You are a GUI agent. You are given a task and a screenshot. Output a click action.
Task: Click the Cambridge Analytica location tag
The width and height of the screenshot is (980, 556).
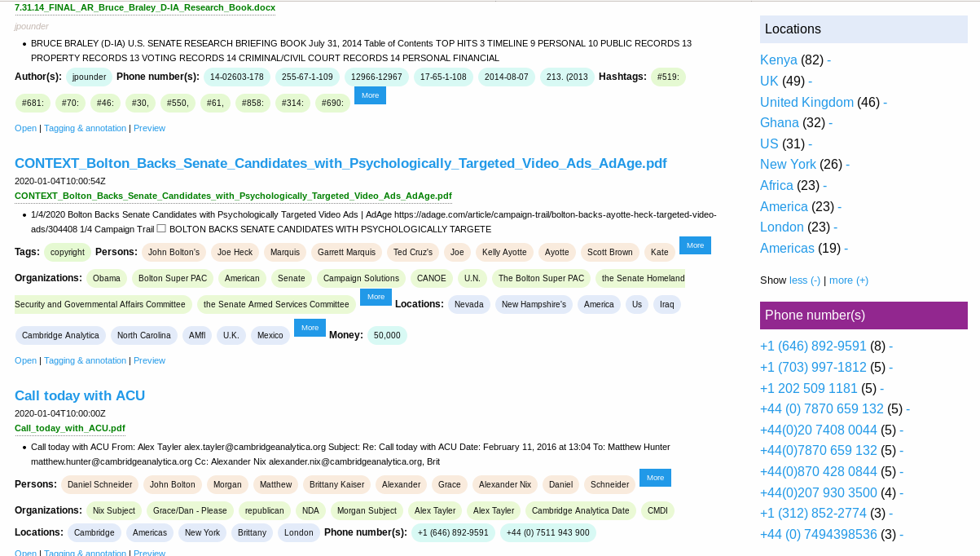(60, 336)
